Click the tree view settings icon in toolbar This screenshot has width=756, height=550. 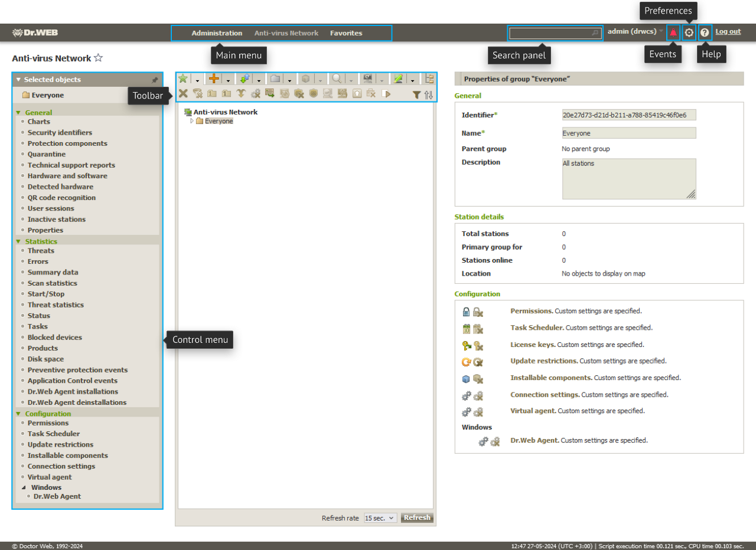tap(429, 78)
